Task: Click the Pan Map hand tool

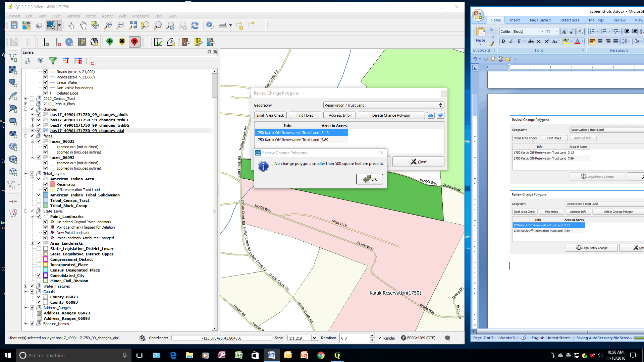Action: [83, 25]
